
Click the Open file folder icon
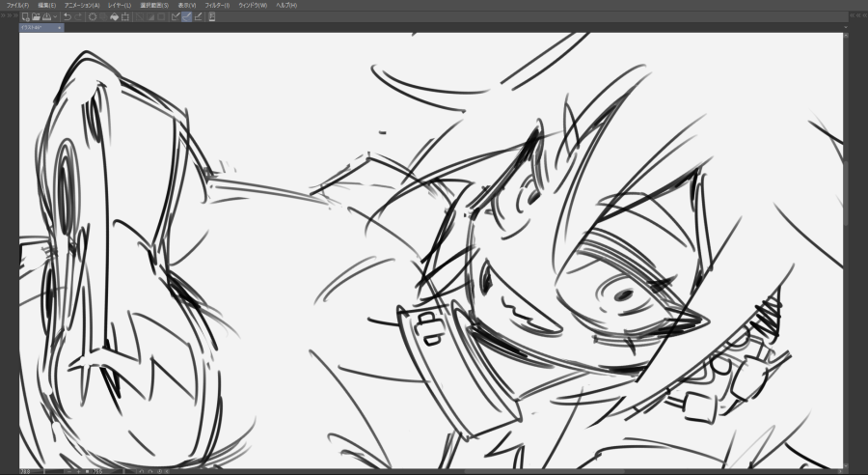click(36, 16)
